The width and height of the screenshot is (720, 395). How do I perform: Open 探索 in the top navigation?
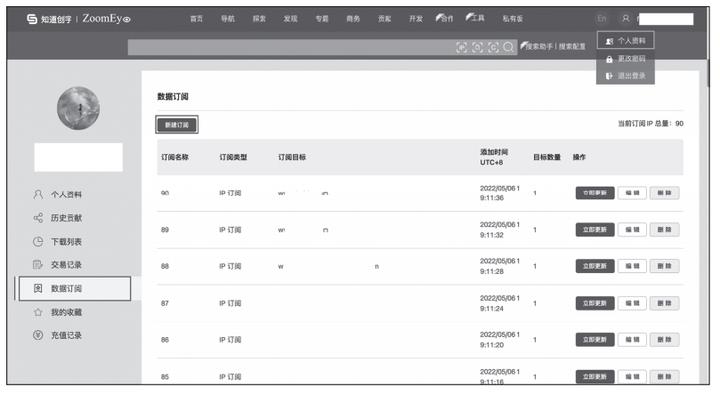click(x=259, y=19)
